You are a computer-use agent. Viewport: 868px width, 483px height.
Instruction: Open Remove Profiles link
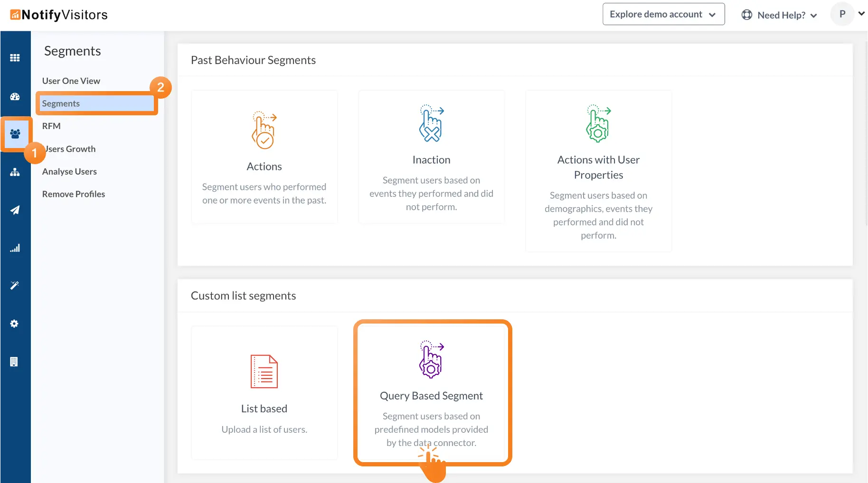tap(74, 194)
